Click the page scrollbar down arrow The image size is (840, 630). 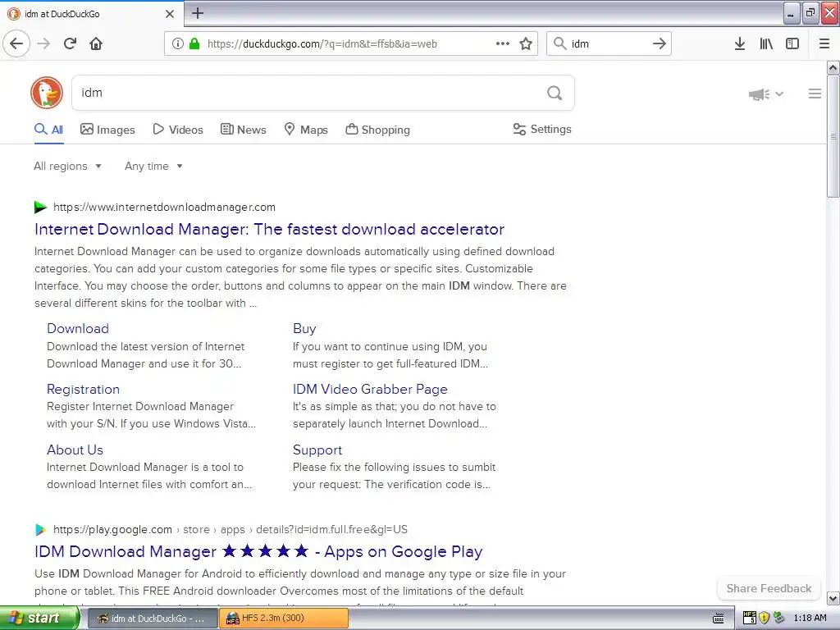[x=833, y=598]
